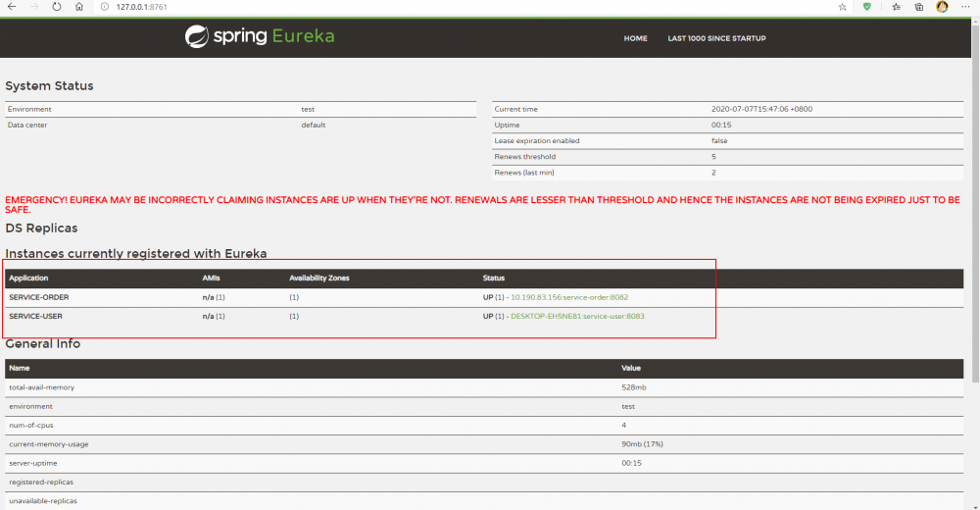
Task: Select the 90mb (17%) memory usage value
Action: click(643, 444)
